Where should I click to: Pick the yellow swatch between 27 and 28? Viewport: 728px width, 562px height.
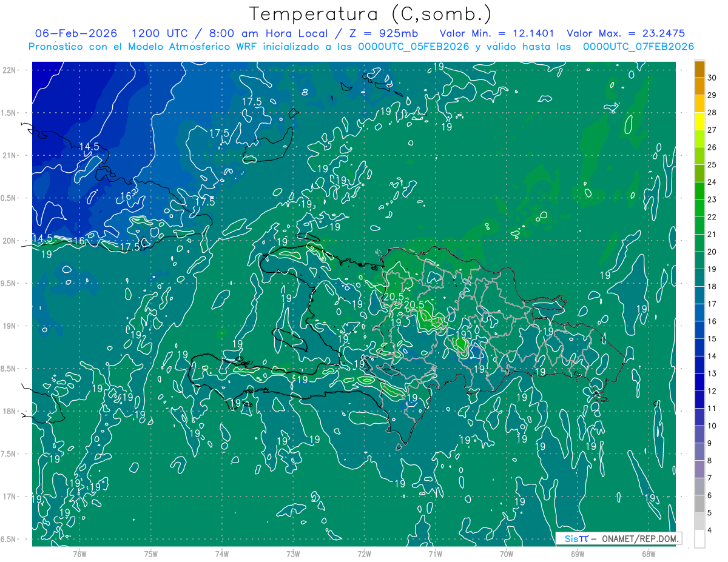pos(699,121)
